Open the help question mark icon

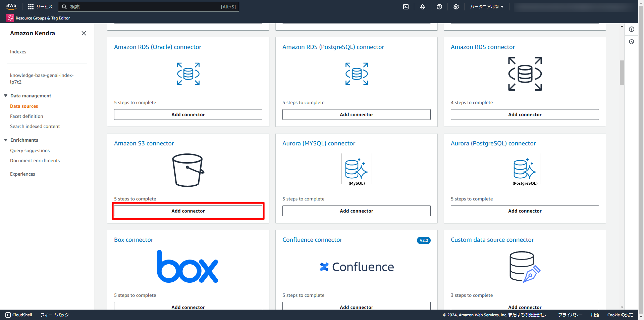coord(439,7)
